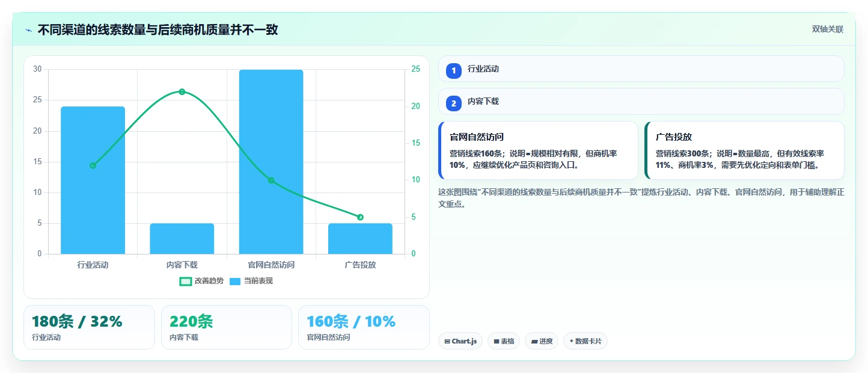Click the 180条 / 32% stat card

(x=89, y=327)
